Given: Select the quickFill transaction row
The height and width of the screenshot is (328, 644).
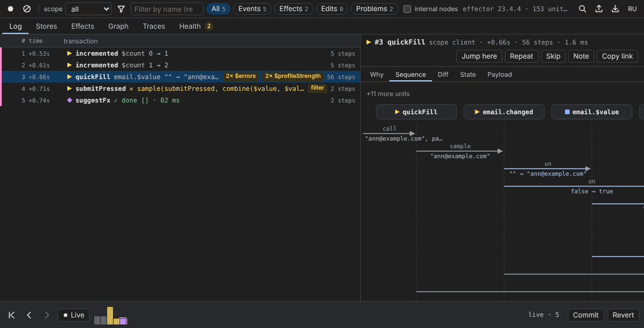Looking at the screenshot, I should [x=180, y=77].
